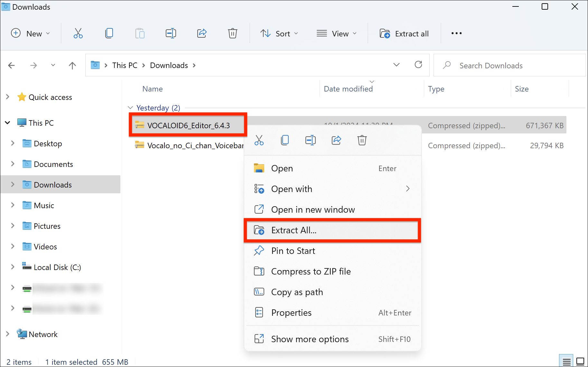Select Properties in the context menu
Viewport: 588px width, 367px height.
coord(291,313)
